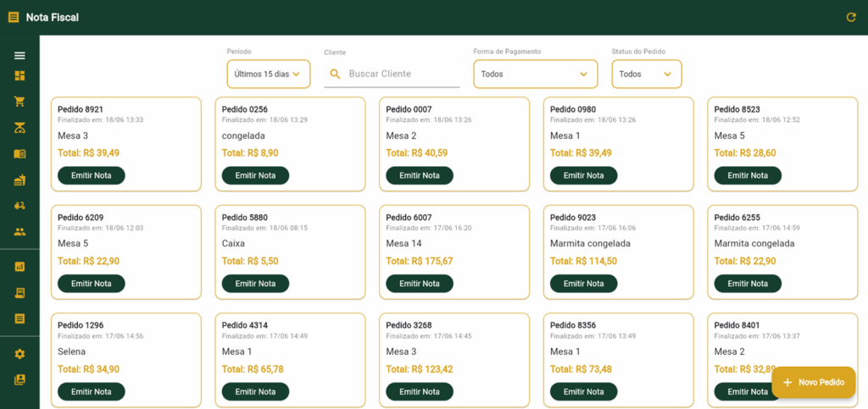Open the open-book menu icon in sidebar
Image resolution: width=868 pixels, height=409 pixels.
[x=19, y=153]
